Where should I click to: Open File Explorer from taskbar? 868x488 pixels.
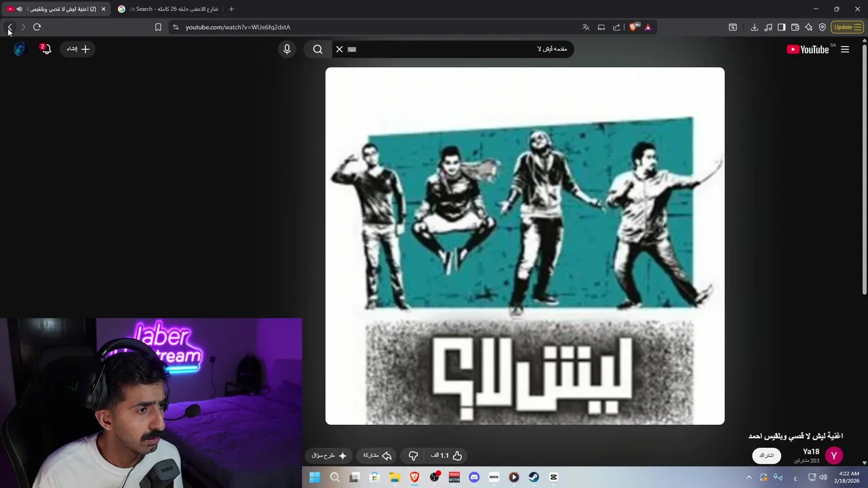tap(394, 477)
